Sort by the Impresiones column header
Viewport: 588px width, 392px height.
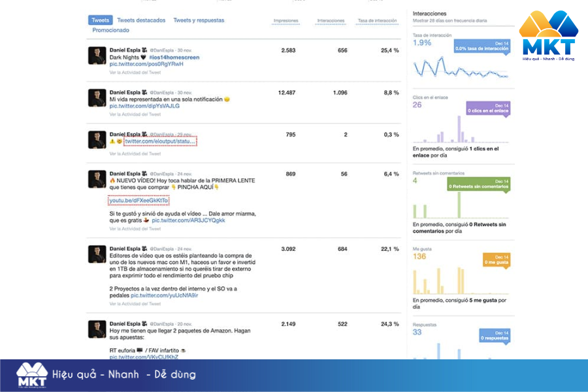(286, 21)
